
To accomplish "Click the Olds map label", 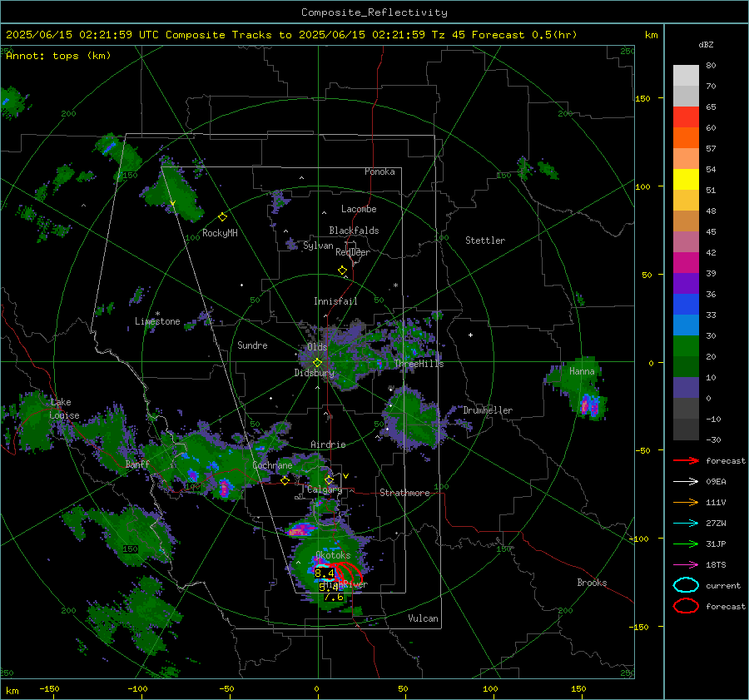I will 317,347.
